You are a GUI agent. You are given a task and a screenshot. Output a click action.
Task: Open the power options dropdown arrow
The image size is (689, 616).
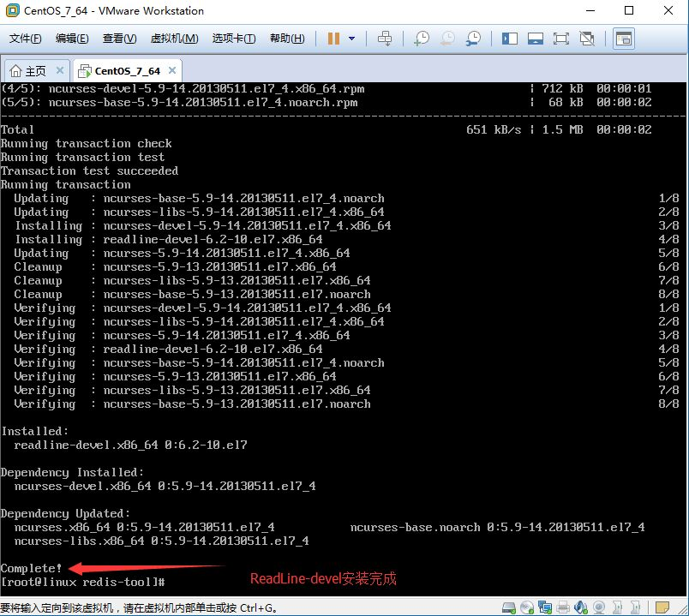click(x=351, y=39)
